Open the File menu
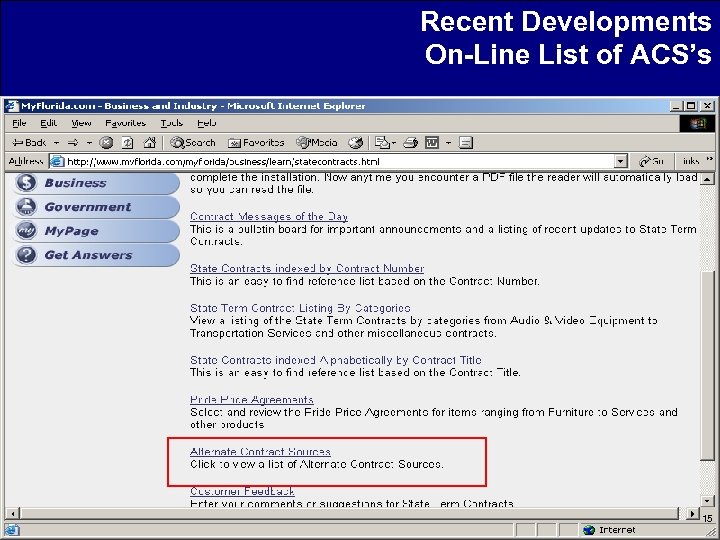 (x=19, y=123)
